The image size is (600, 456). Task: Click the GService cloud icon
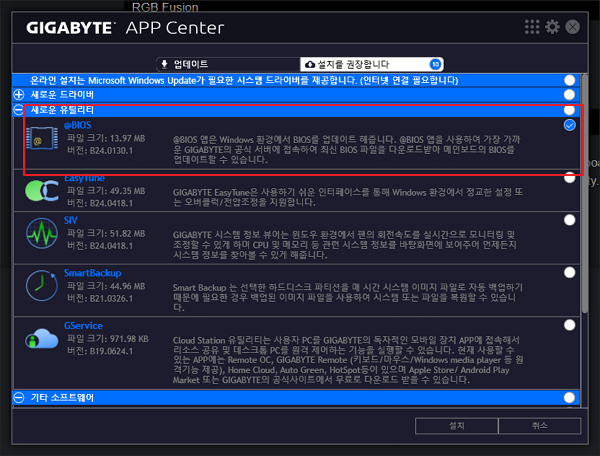click(42, 339)
